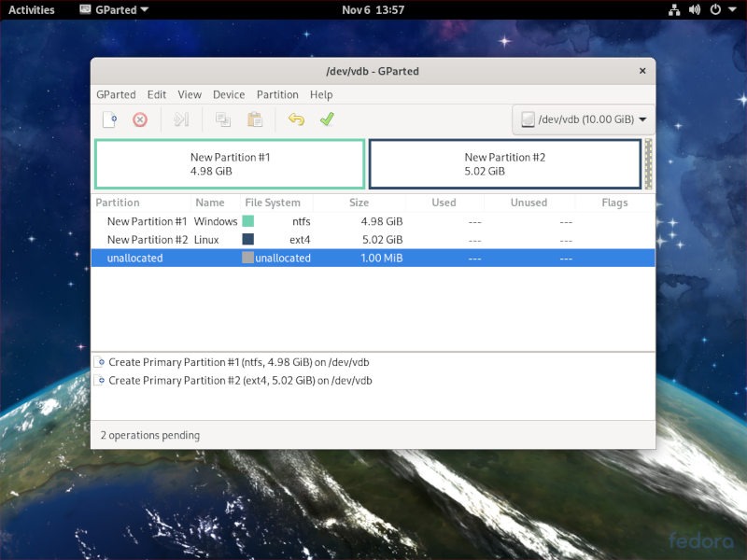The image size is (747, 560).
Task: Select the Resize/Move tool icon
Action: pos(181,119)
